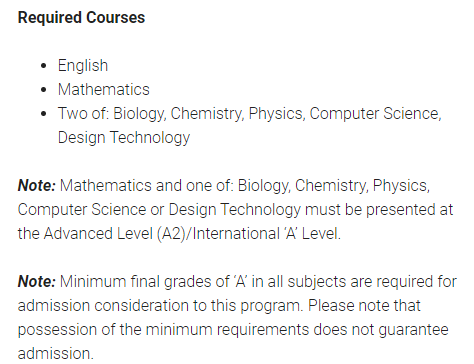Click the word 'Chemistry' in the bullet list
This screenshot has width=474, height=364.
click(207, 114)
